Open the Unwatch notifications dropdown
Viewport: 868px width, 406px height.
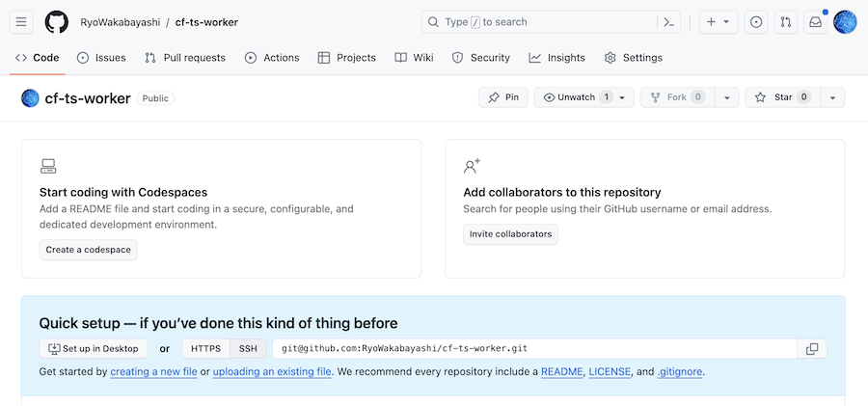point(584,97)
